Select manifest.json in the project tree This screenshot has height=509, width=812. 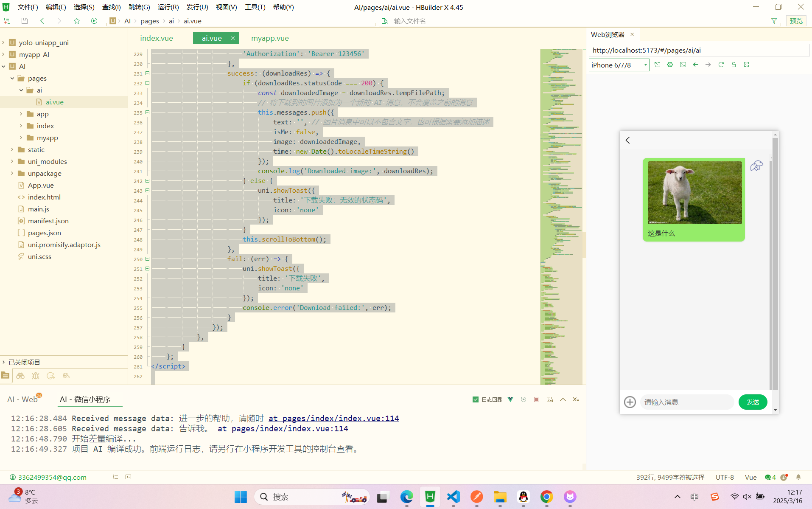coord(48,221)
